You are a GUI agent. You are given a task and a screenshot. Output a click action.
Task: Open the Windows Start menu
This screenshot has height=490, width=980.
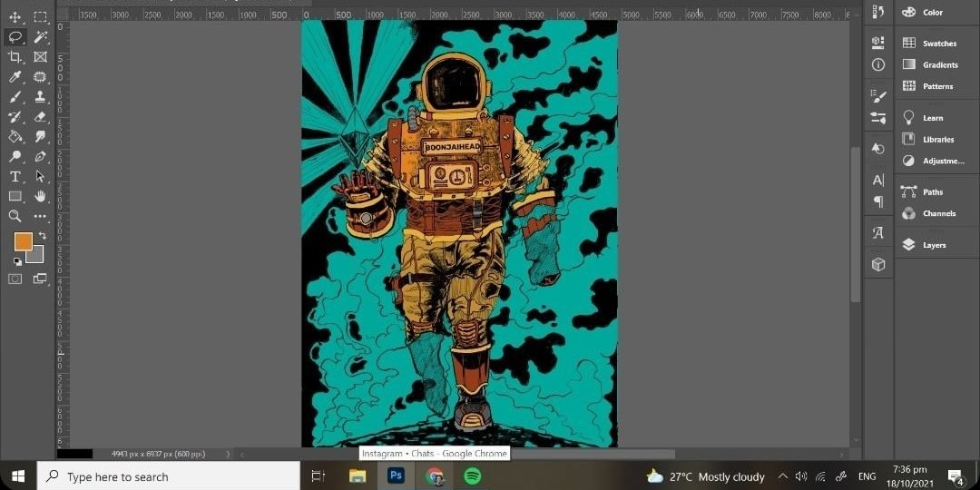pos(18,476)
